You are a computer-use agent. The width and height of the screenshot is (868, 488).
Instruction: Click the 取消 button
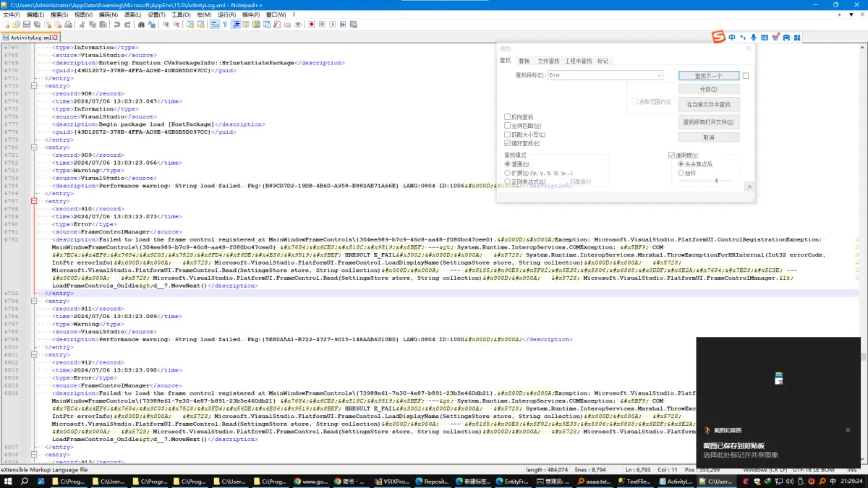tap(709, 137)
